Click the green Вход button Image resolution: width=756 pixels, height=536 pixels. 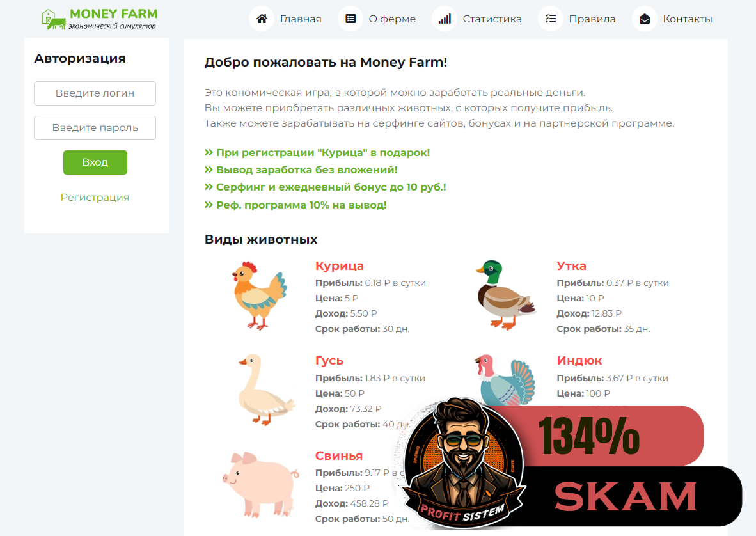95,162
